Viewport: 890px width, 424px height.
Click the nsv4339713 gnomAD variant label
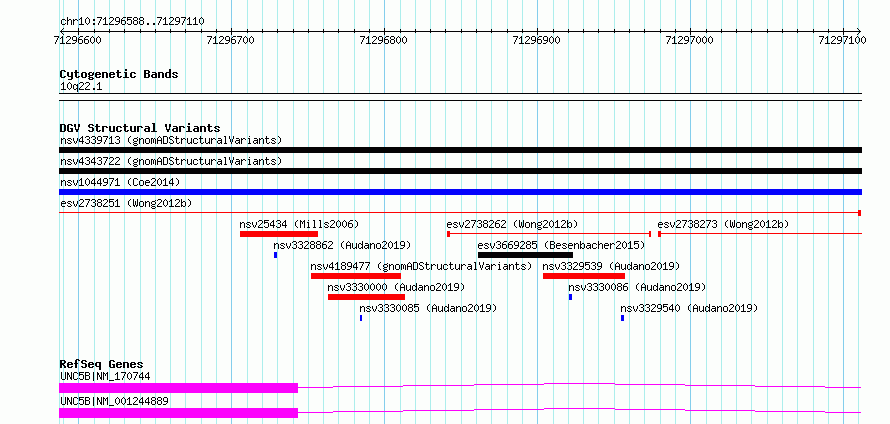171,140
